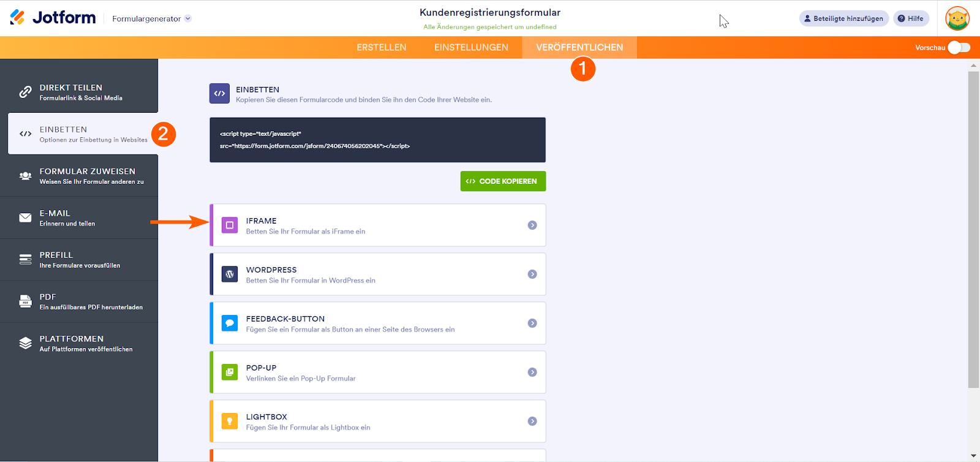
Task: Click the scrollbar down arrow
Action: (973, 456)
